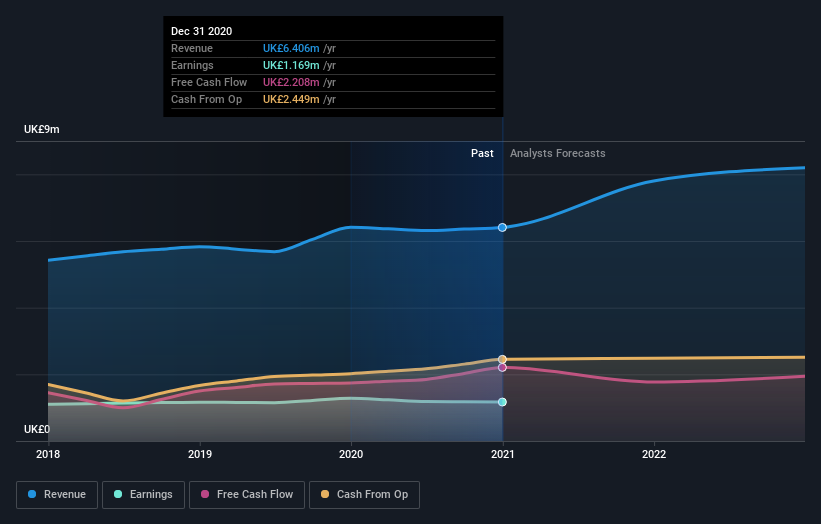This screenshot has height=524, width=821.
Task: Click the 2018 x-axis label
Action: pyautogui.click(x=48, y=454)
